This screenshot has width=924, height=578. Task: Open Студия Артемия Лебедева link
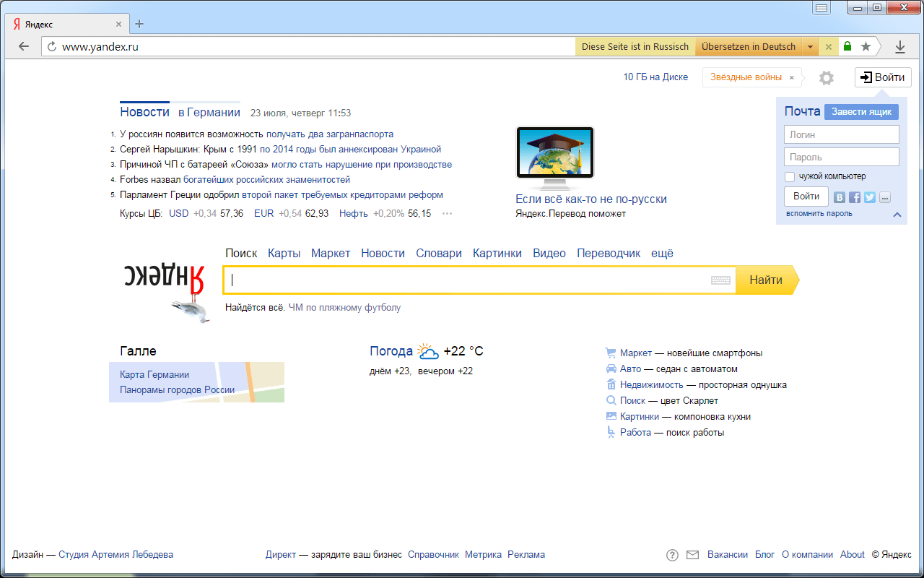pos(115,555)
